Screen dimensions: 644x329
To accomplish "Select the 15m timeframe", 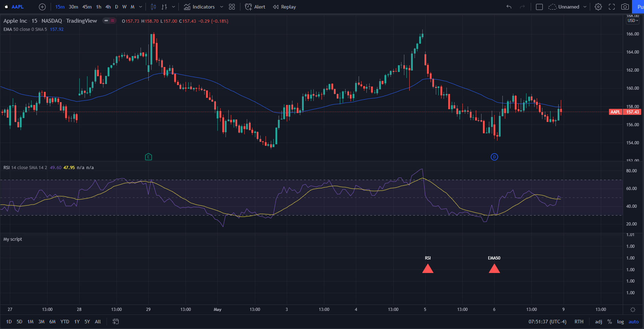I will [60, 7].
